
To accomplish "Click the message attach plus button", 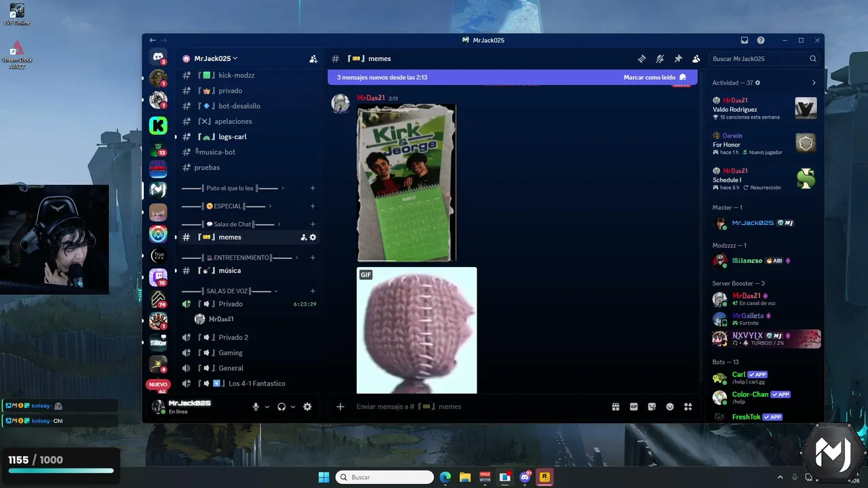I will [340, 407].
